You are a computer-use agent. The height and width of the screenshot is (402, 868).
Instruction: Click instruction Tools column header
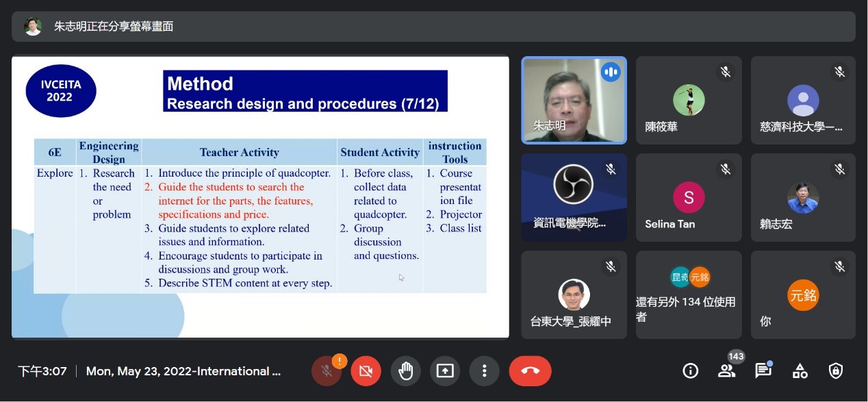tap(455, 152)
